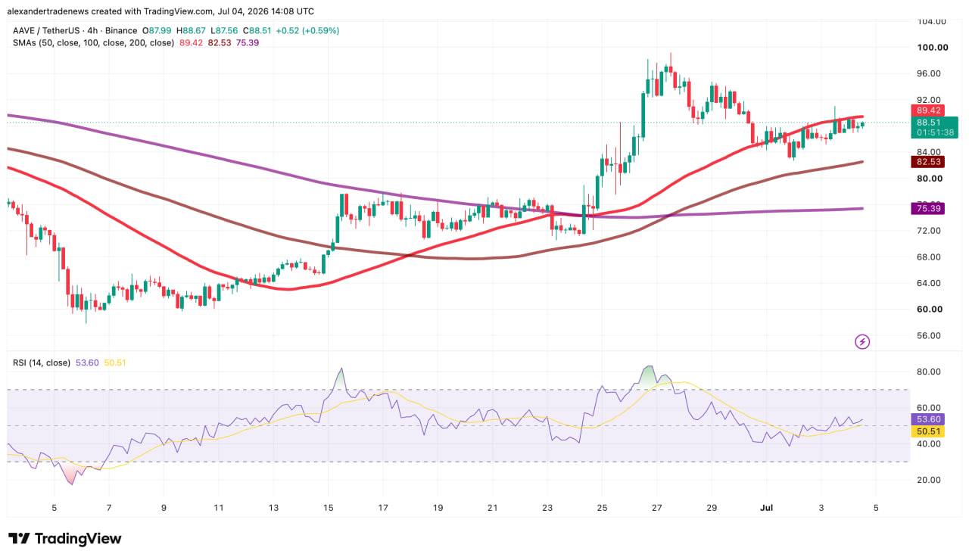Click the Jul date marker on time axis

(x=765, y=506)
